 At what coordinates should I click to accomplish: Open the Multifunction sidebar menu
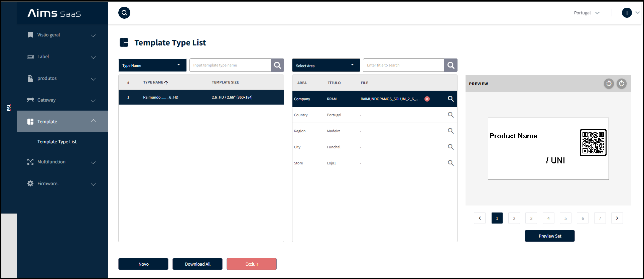(x=62, y=162)
